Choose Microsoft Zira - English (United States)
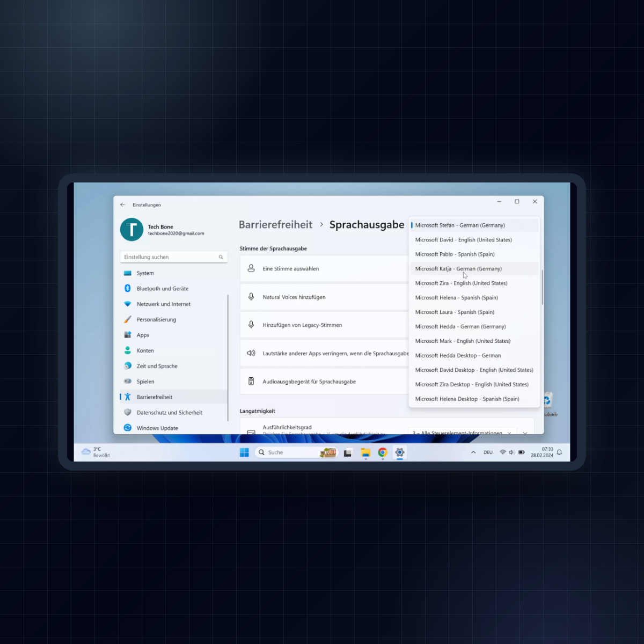The height and width of the screenshot is (644, 644). [x=474, y=283]
